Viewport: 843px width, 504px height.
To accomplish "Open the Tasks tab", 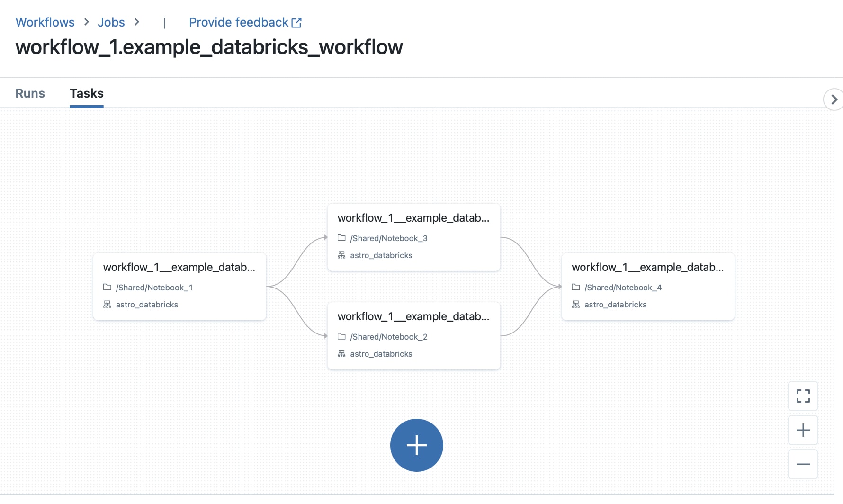I will pyautogui.click(x=87, y=93).
